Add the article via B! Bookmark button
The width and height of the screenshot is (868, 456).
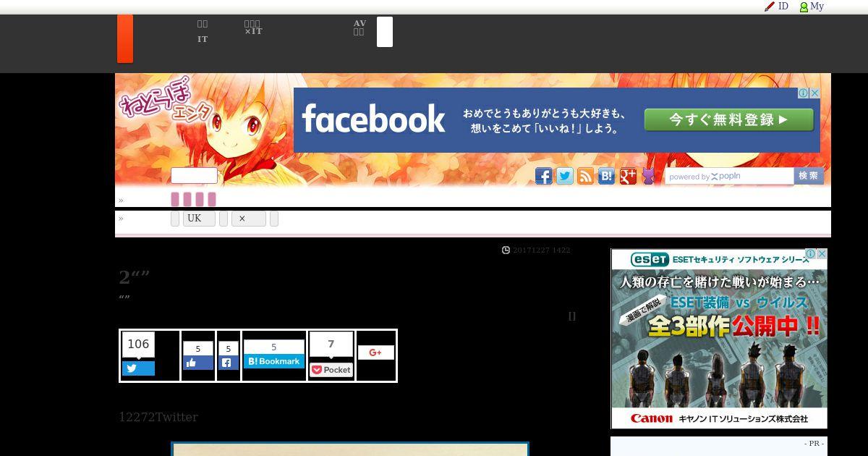274,361
